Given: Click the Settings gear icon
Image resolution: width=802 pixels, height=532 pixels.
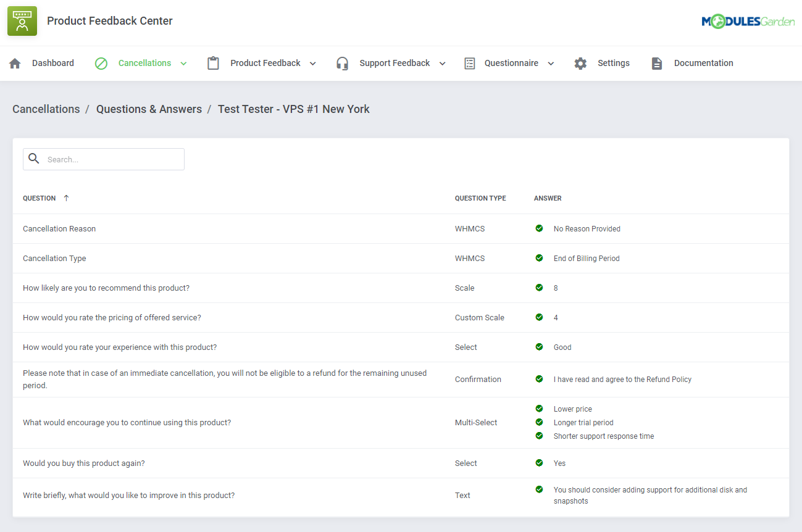Looking at the screenshot, I should click(x=580, y=62).
